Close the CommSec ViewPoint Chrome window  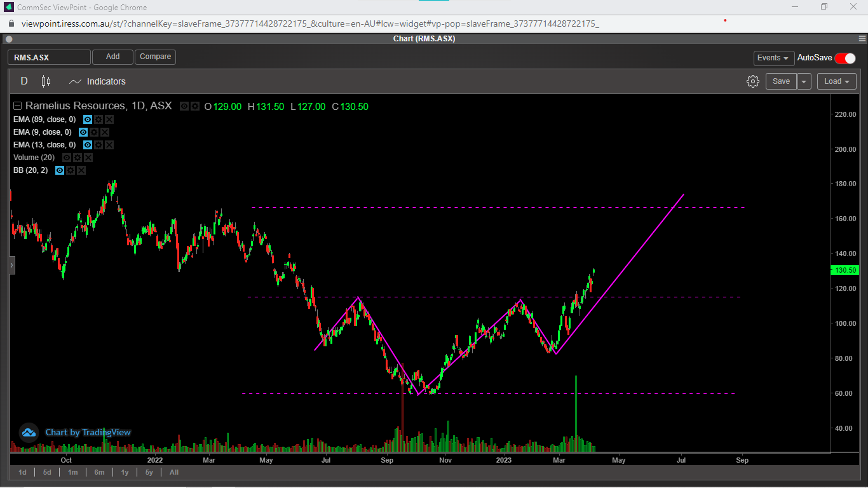click(853, 7)
